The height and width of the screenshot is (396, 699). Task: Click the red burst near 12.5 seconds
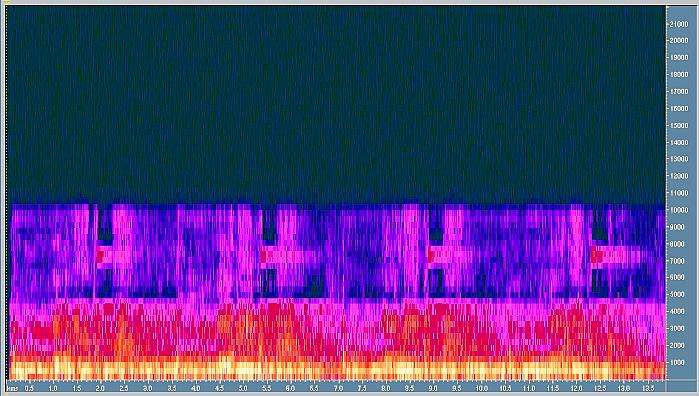[x=596, y=256]
